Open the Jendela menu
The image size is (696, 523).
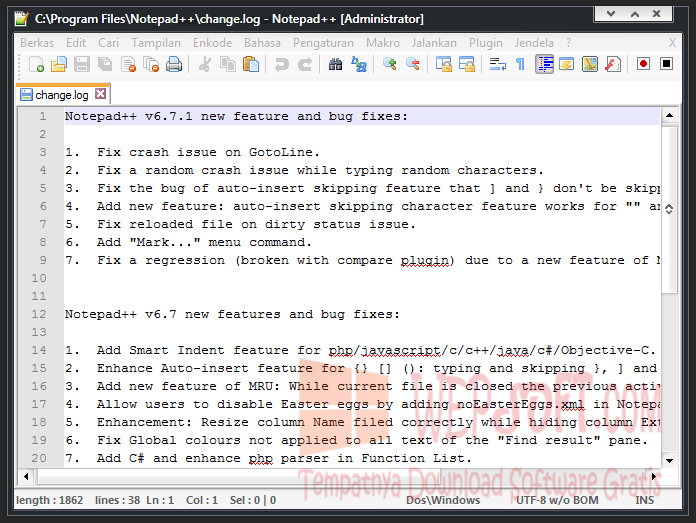point(534,43)
